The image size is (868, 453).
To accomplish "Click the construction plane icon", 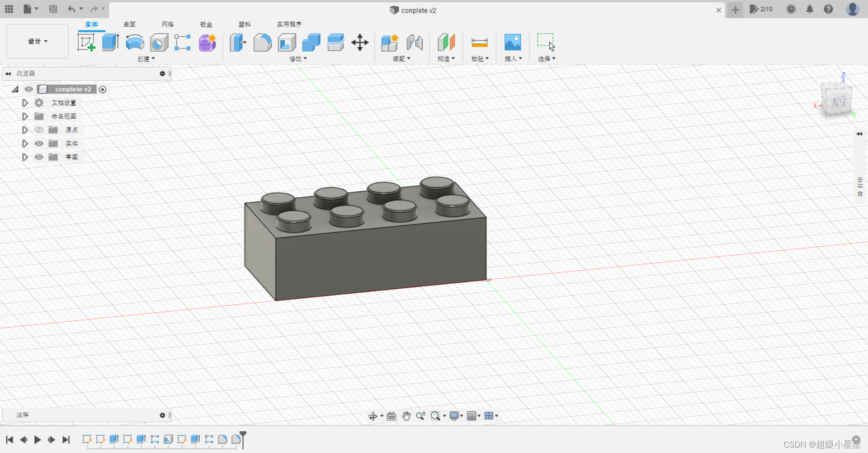I will (446, 43).
